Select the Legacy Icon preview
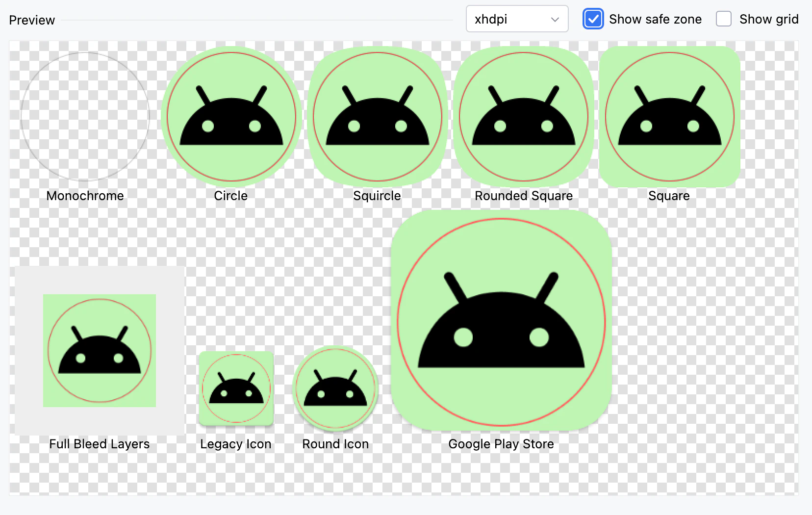This screenshot has height=515, width=812. coord(236,388)
